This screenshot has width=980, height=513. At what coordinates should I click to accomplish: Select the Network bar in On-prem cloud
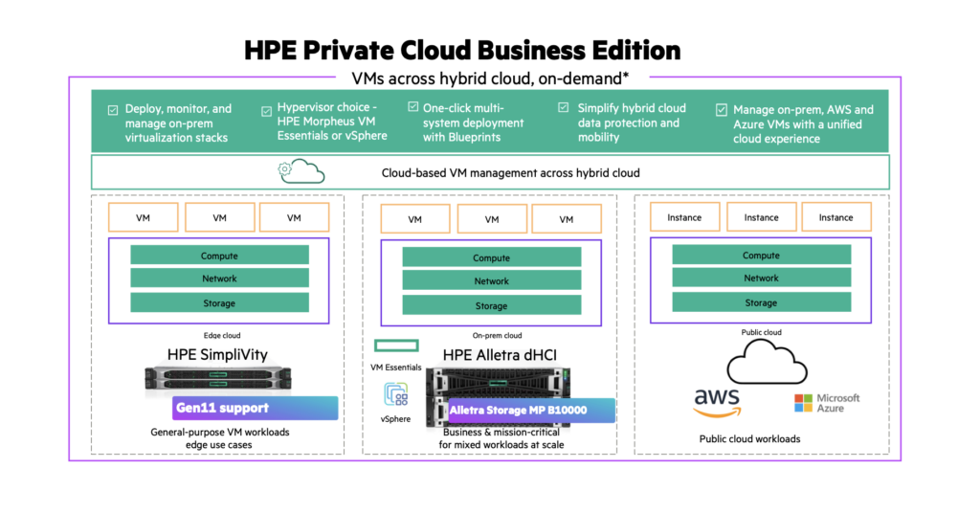point(491,281)
